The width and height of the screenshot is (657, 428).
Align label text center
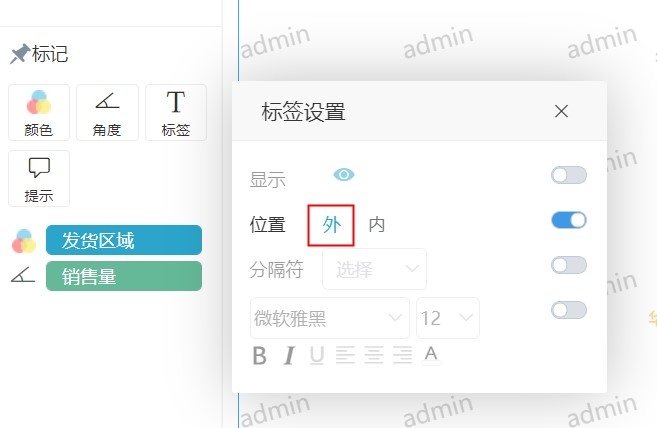click(374, 355)
